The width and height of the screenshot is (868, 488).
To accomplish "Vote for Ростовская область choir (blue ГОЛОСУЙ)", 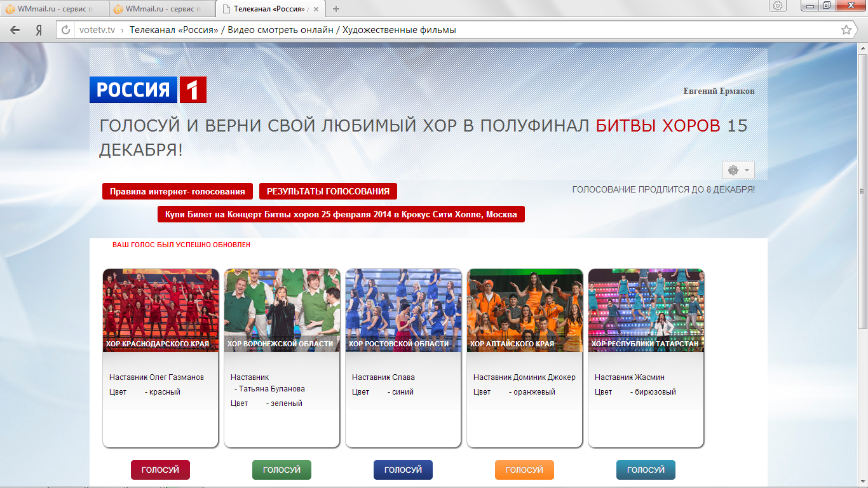I will [403, 470].
